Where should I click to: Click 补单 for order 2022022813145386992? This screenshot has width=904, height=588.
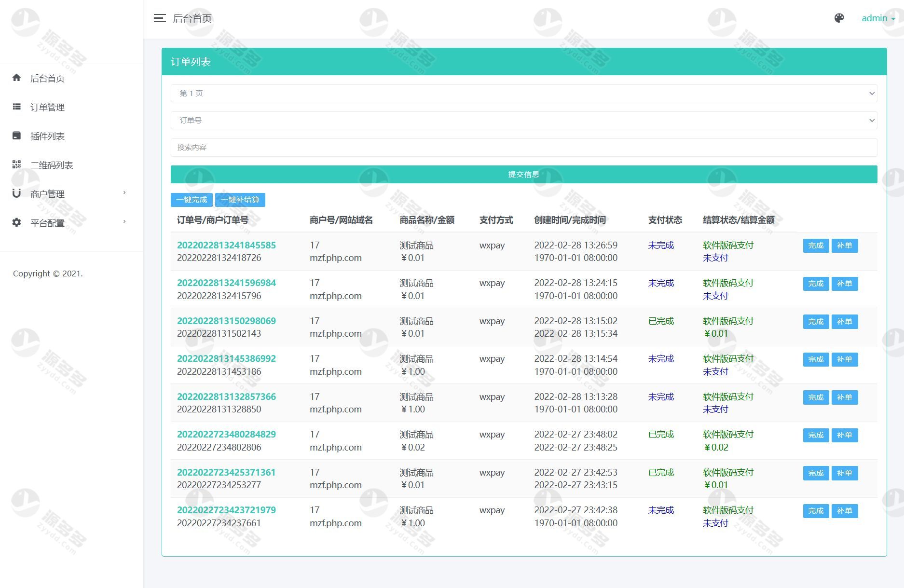tap(845, 359)
